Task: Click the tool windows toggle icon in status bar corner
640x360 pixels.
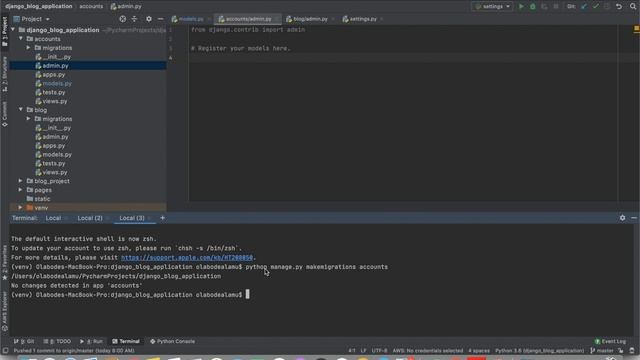Action: (5, 351)
